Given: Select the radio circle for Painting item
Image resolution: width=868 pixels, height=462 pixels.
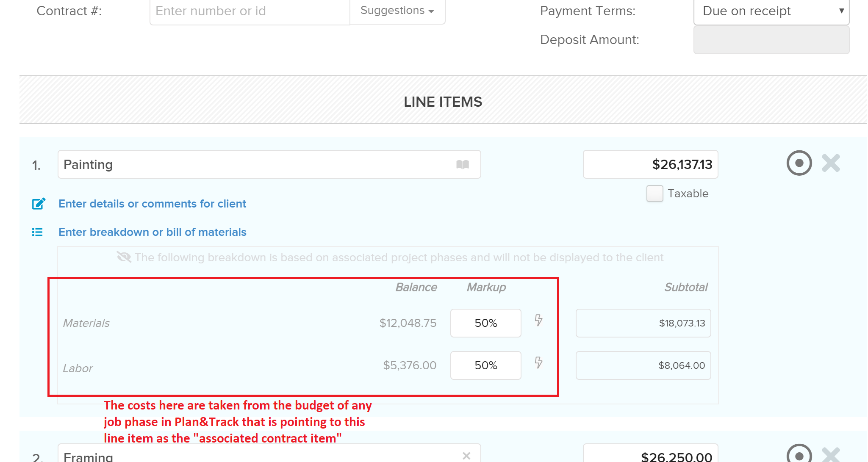Looking at the screenshot, I should 799,163.
